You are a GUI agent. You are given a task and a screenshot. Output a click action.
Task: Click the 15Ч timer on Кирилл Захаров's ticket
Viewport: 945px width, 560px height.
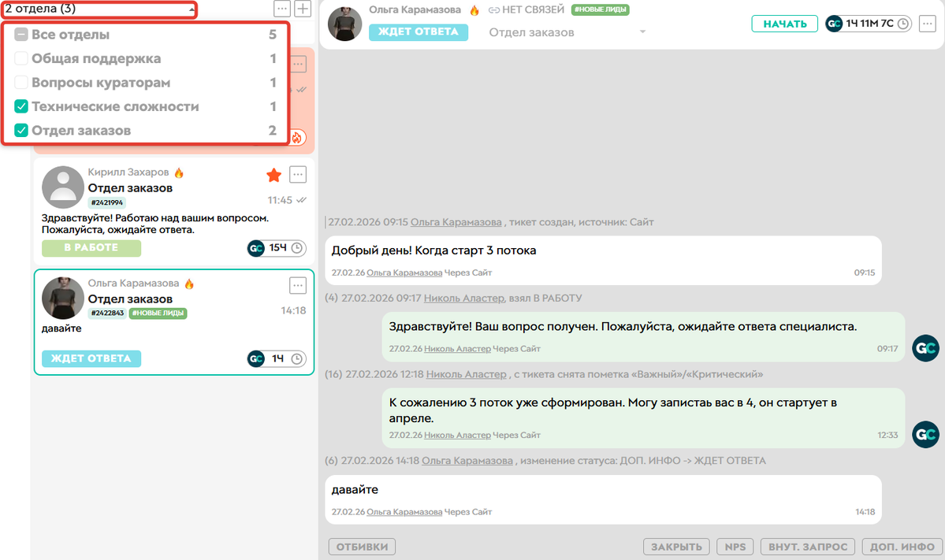[x=277, y=248]
